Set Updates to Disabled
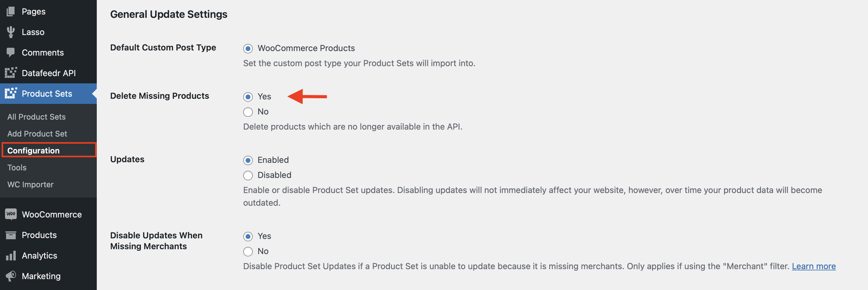This screenshot has height=290, width=868. (x=248, y=175)
